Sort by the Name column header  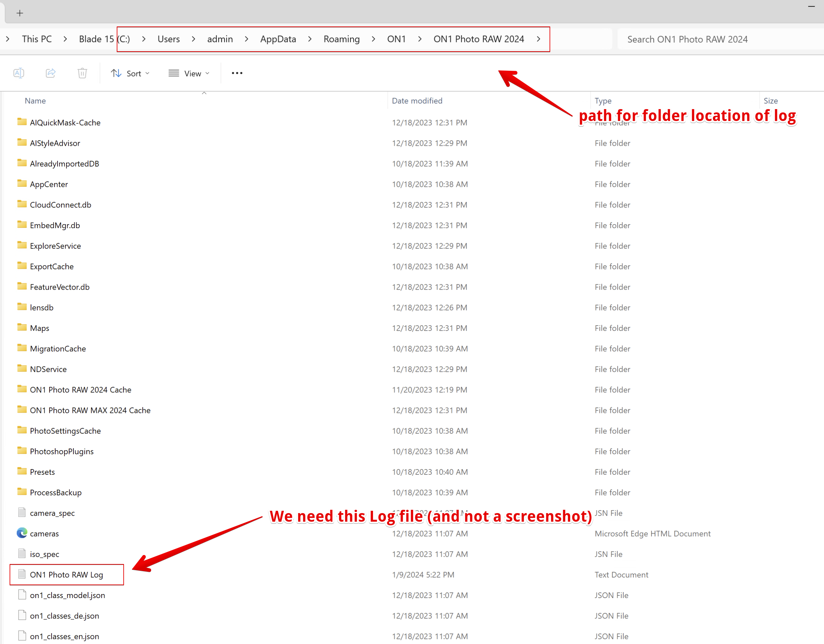pos(35,101)
